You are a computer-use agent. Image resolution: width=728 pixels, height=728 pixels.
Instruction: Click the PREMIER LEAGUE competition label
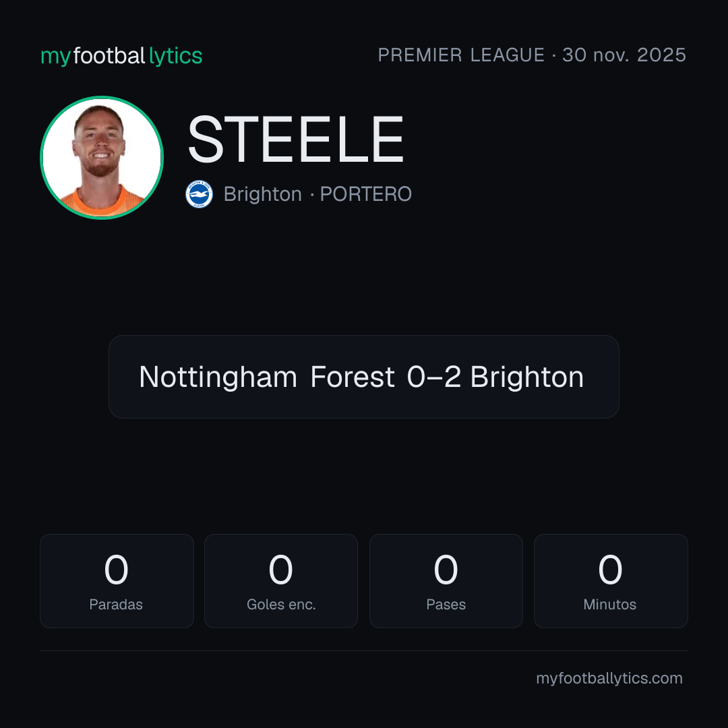[x=461, y=55]
